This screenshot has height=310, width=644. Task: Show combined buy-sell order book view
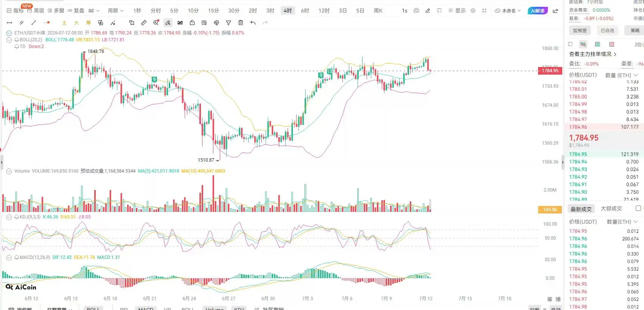(x=583, y=44)
